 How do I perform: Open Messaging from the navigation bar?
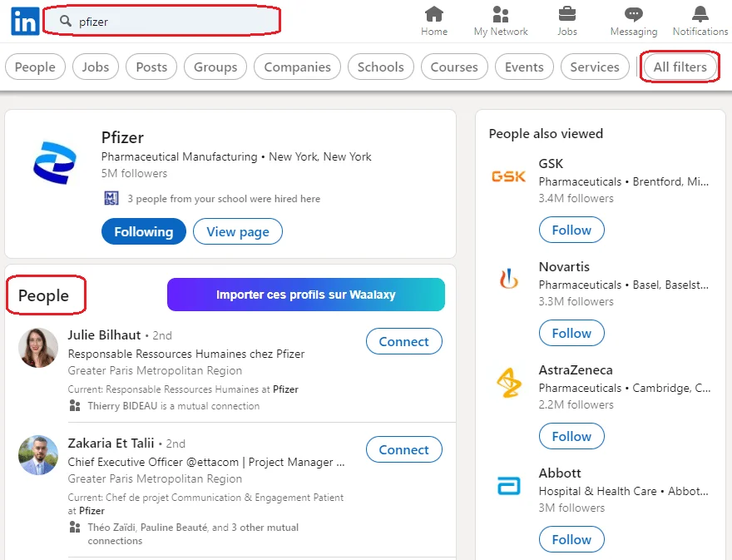tap(634, 22)
